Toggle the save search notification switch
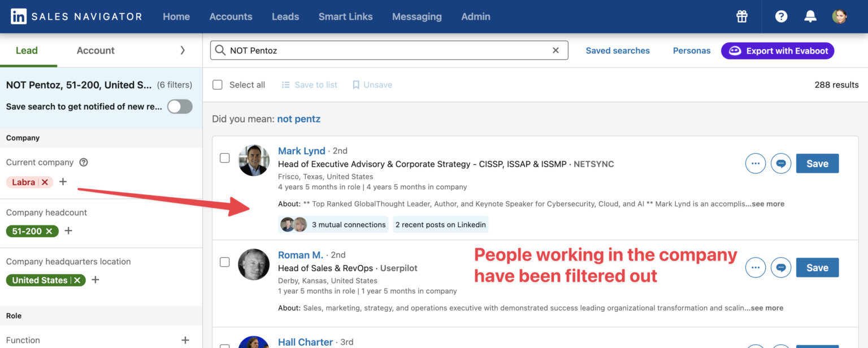The height and width of the screenshot is (348, 868). (180, 106)
